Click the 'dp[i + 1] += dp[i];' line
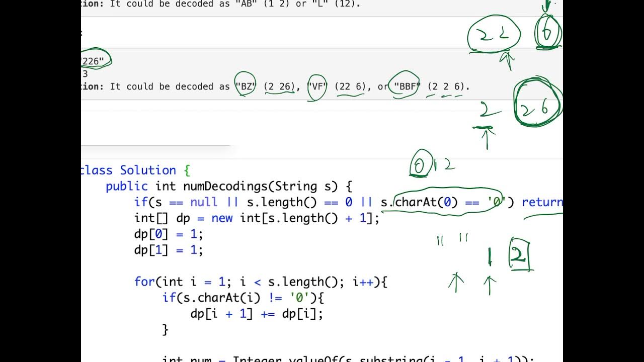 tap(257, 314)
